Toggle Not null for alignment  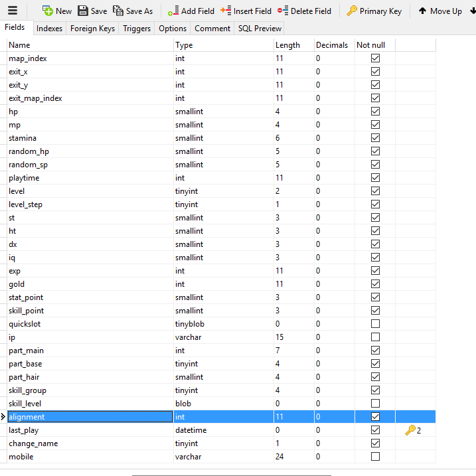[375, 417]
